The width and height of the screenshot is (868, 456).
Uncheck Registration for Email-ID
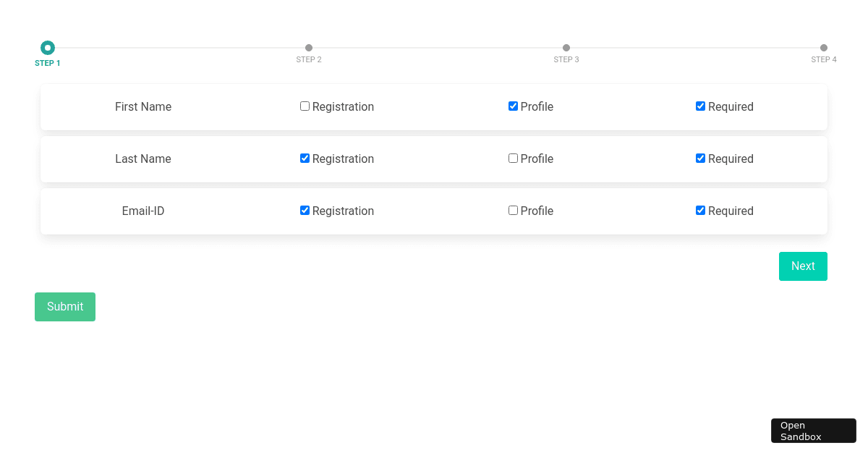click(x=305, y=210)
